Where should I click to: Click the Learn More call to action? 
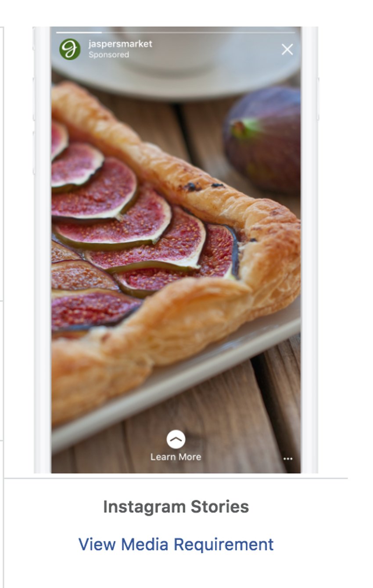(176, 457)
